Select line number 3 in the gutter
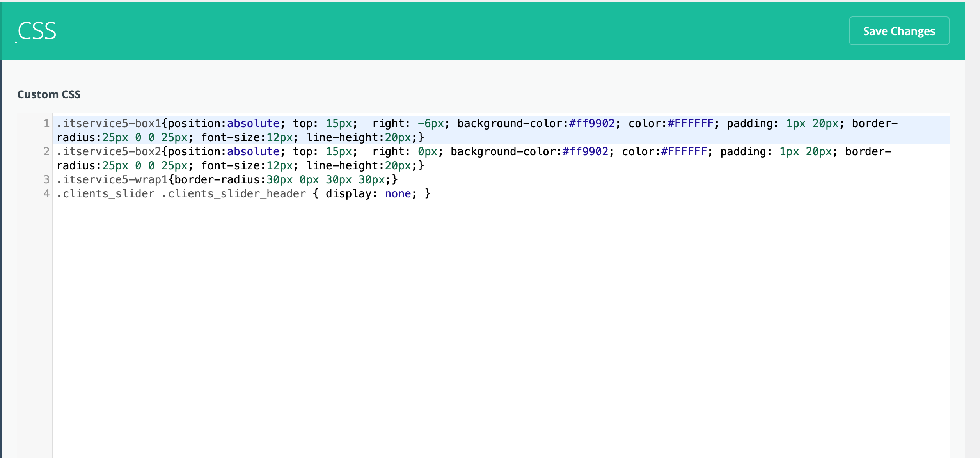Screen dimensions: 980x458 point(46,179)
